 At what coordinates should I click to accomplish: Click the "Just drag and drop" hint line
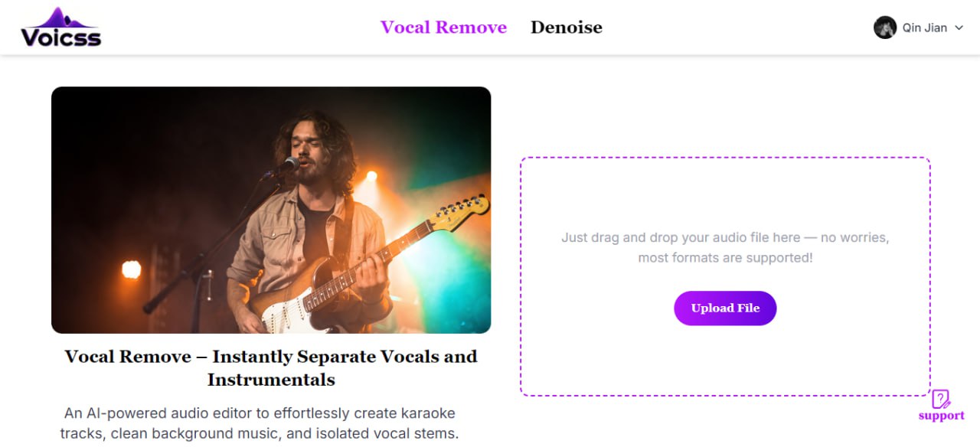pyautogui.click(x=725, y=237)
